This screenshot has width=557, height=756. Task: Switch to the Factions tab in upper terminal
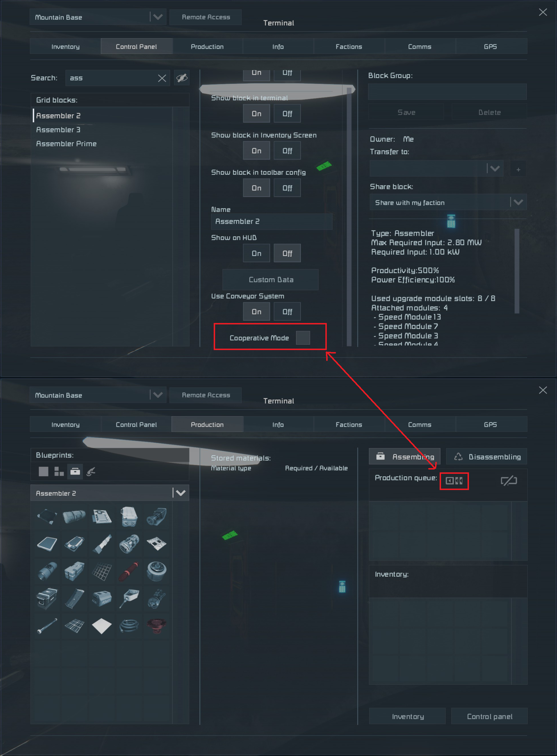[x=349, y=46]
